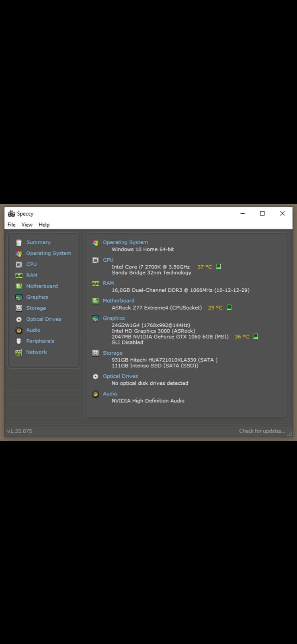Click the Storage drive icon in sidebar
Screen dimensions: 297x644
pyautogui.click(x=18, y=308)
